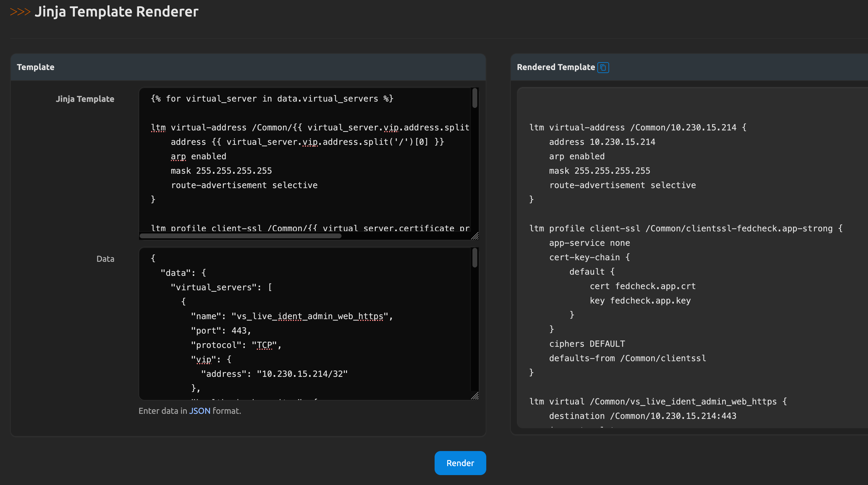The height and width of the screenshot is (485, 868).
Task: Click the Jinja Template horizontal scrollbar thumb
Action: pyautogui.click(x=241, y=236)
